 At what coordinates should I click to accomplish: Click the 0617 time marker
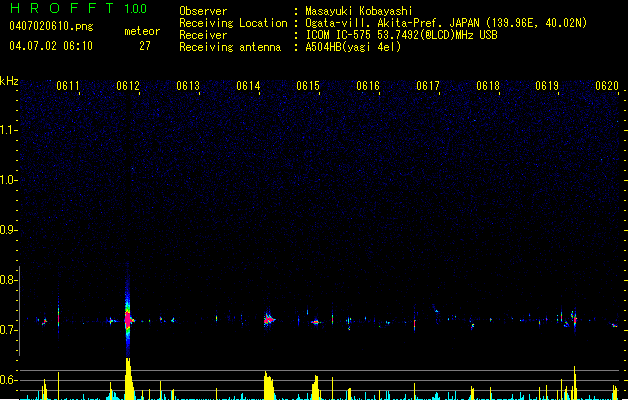pyautogui.click(x=428, y=86)
